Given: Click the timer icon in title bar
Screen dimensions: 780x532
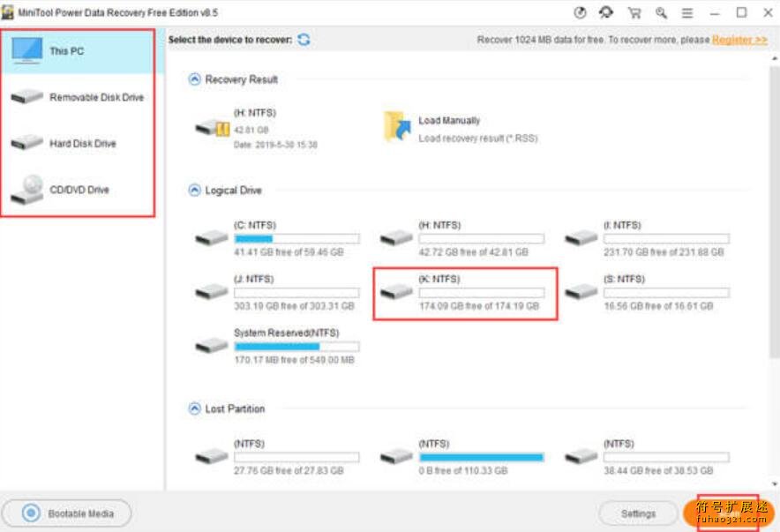Looking at the screenshot, I should pos(580,13).
